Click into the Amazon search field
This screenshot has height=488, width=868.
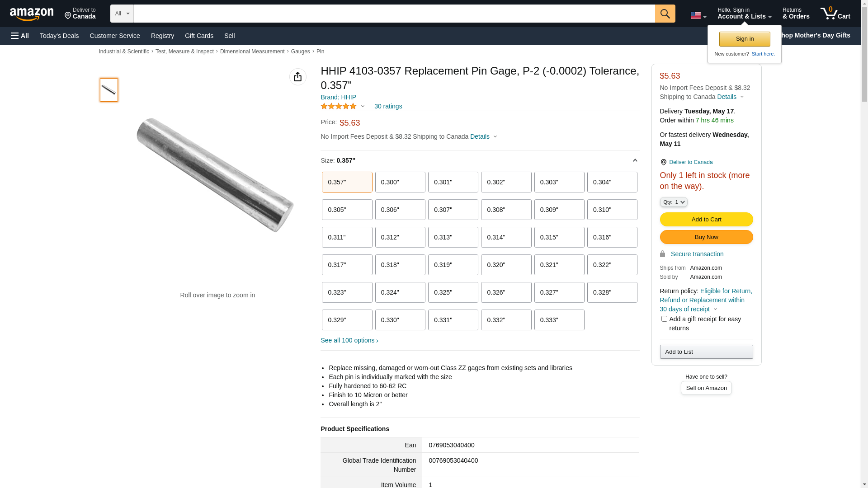coord(394,14)
